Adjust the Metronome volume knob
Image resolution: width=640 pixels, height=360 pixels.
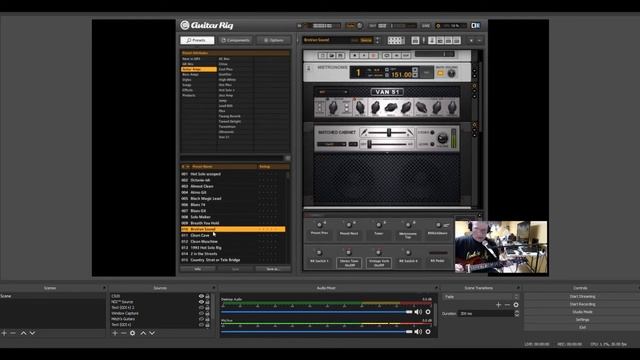(451, 73)
